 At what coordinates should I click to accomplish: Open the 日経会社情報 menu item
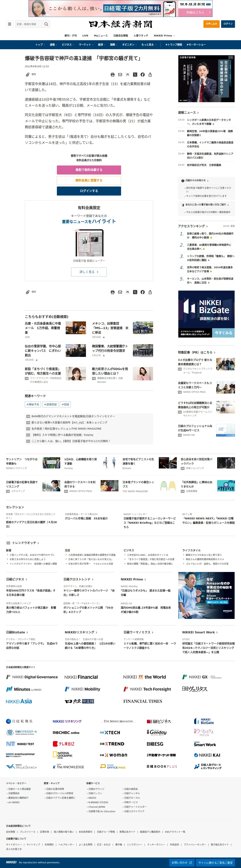pyautogui.click(x=120, y=35)
